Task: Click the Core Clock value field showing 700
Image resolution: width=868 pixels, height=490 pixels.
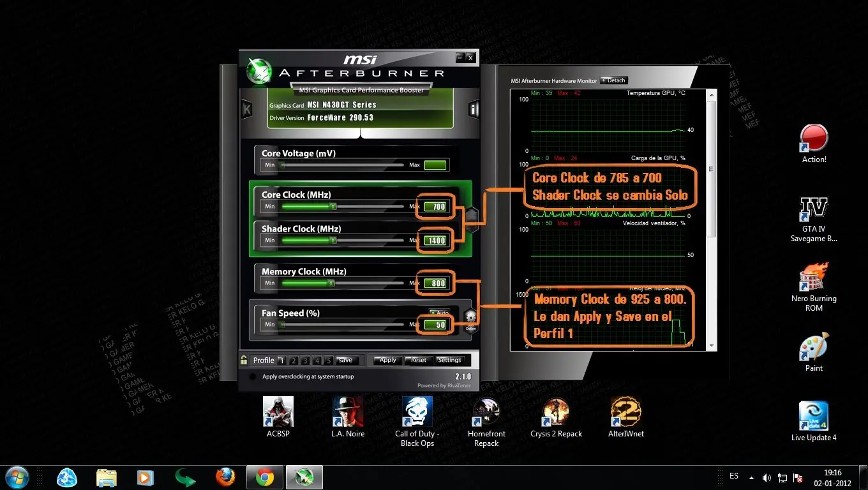Action: [435, 207]
